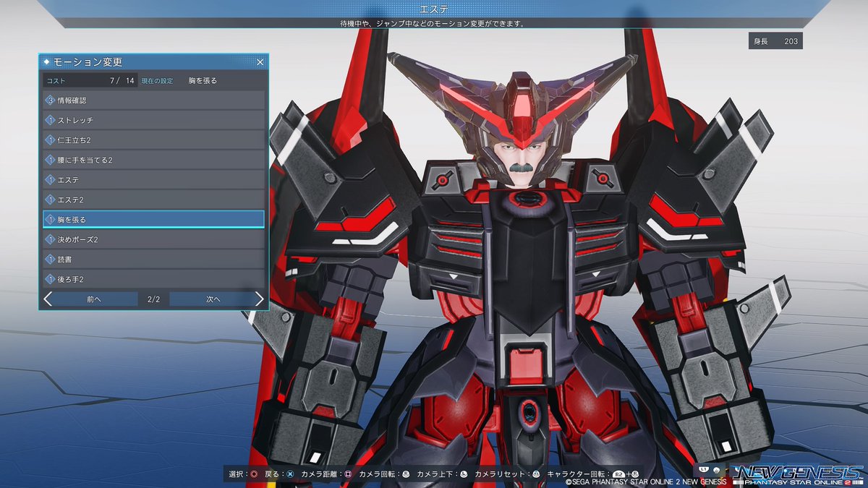This screenshot has height=488, width=868.
Task: Click the 2/2 page indicator
Action: 153,299
